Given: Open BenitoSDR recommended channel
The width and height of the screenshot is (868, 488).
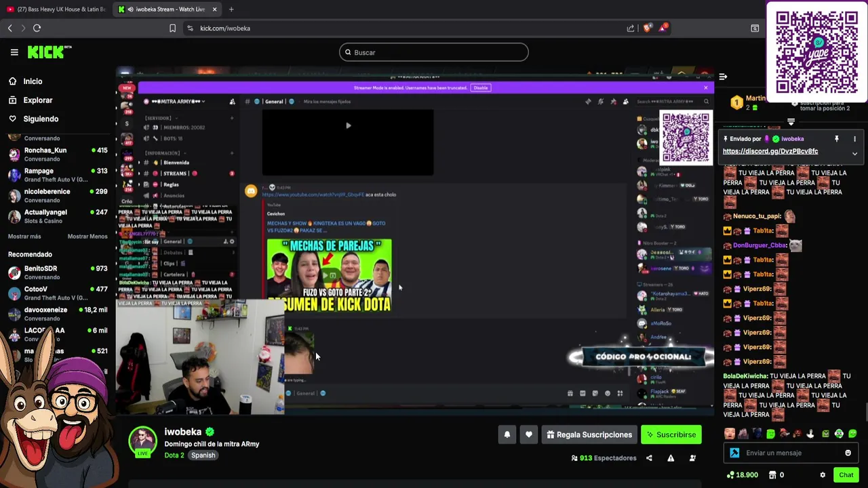Looking at the screenshot, I should pos(58,272).
